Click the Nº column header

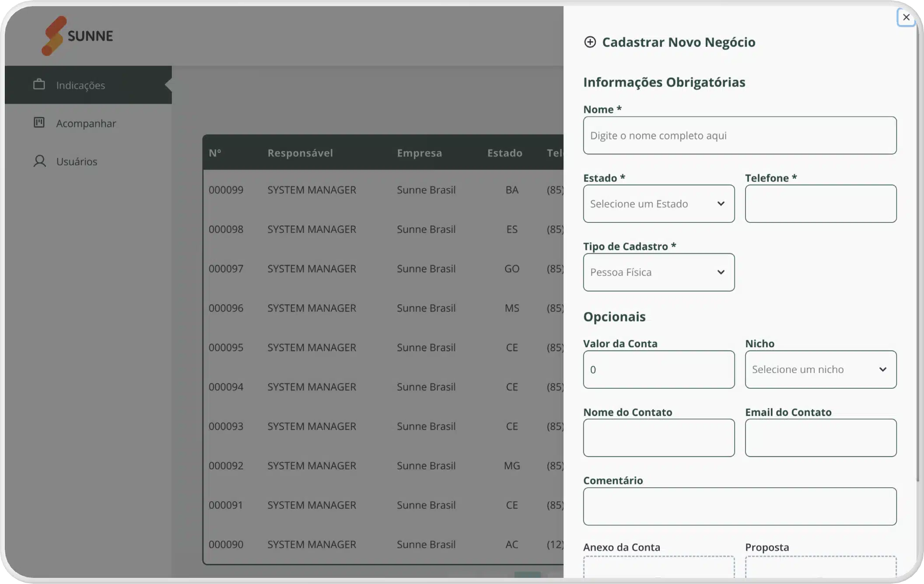click(x=215, y=153)
